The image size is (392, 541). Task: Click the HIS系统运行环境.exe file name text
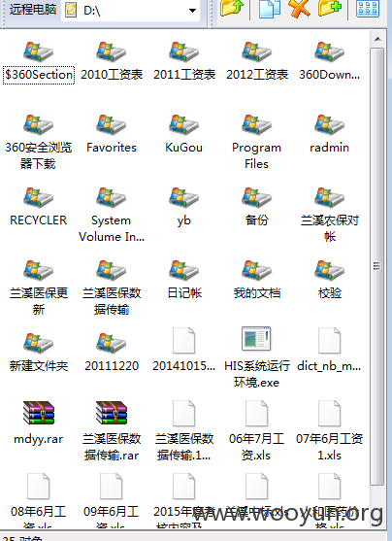257,374
